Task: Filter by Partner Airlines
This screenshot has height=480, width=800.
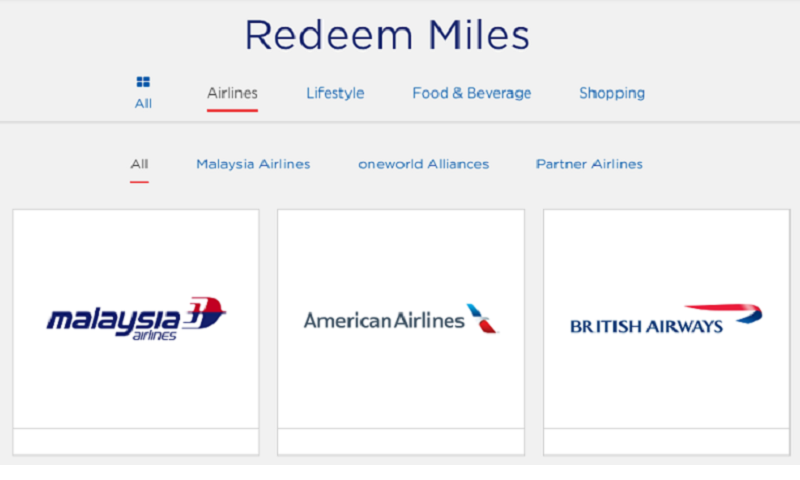Action: (589, 164)
